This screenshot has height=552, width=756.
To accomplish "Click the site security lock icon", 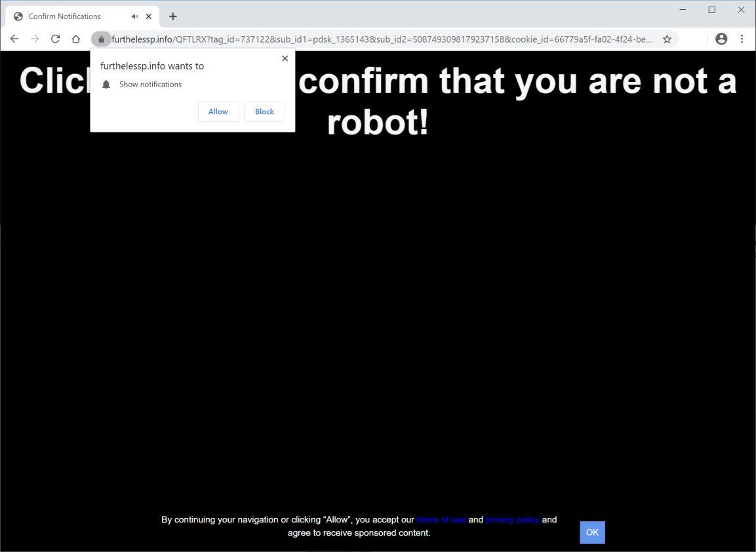I will pos(100,39).
